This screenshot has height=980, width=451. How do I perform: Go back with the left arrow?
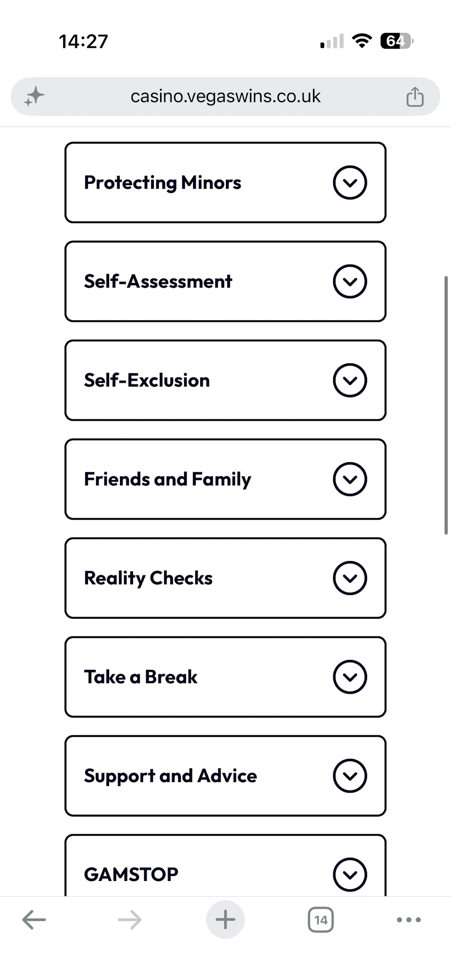[x=34, y=920]
